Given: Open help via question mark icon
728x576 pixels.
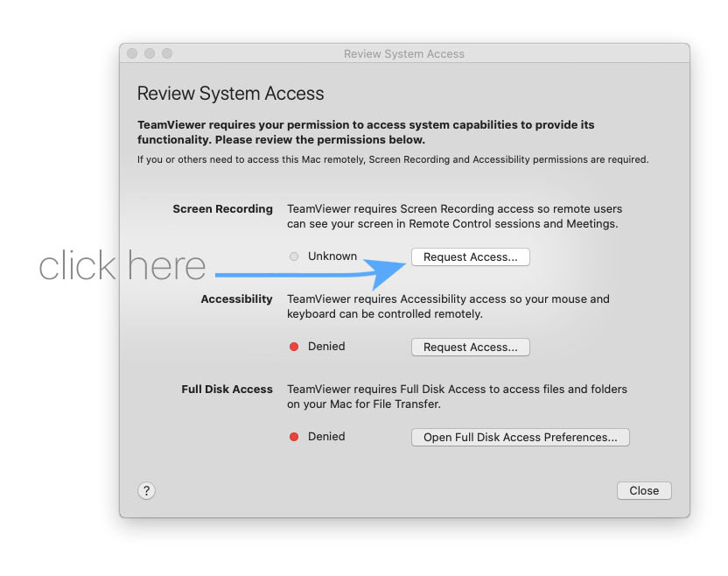Looking at the screenshot, I should (x=147, y=491).
